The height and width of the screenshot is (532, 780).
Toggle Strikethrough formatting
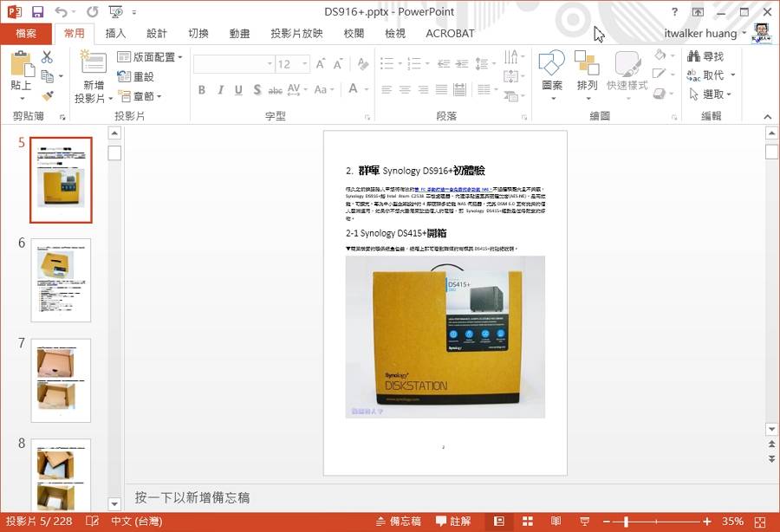click(x=276, y=89)
